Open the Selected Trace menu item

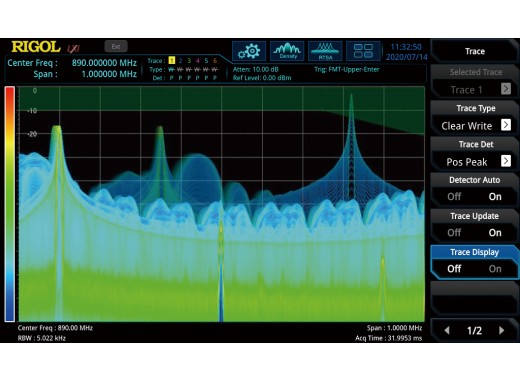point(475,81)
